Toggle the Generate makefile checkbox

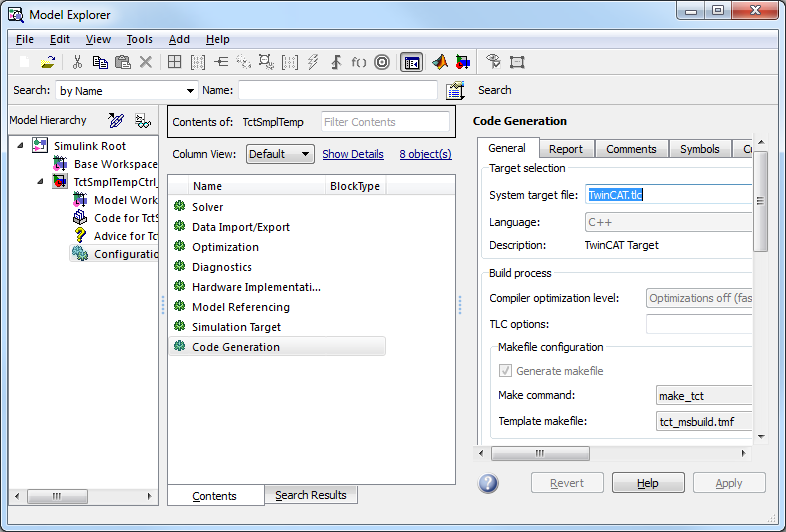(505, 371)
